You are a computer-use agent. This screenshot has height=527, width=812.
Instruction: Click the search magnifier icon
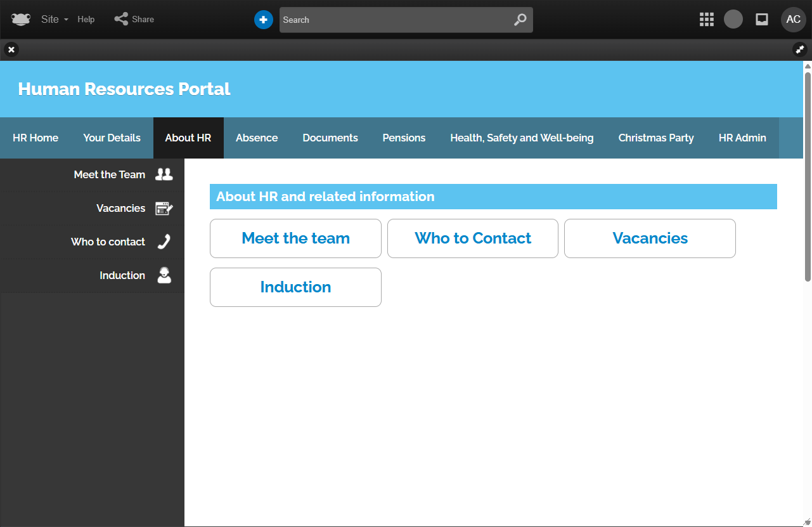[520, 20]
